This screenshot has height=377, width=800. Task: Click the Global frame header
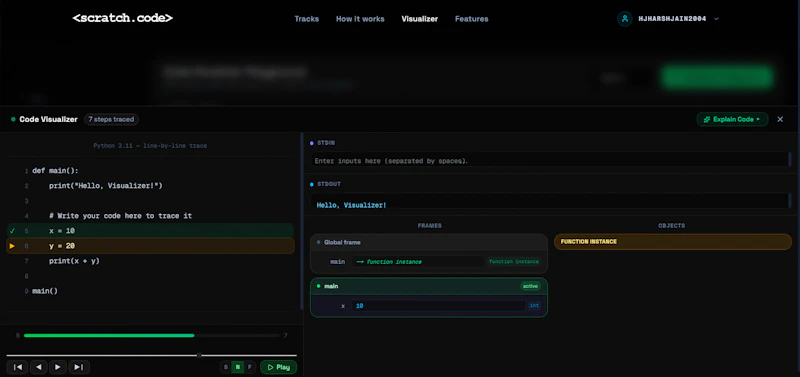click(429, 242)
